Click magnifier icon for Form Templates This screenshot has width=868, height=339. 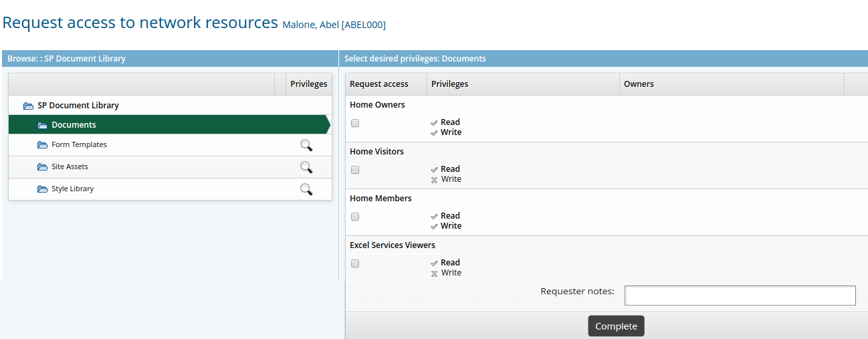coord(306,145)
